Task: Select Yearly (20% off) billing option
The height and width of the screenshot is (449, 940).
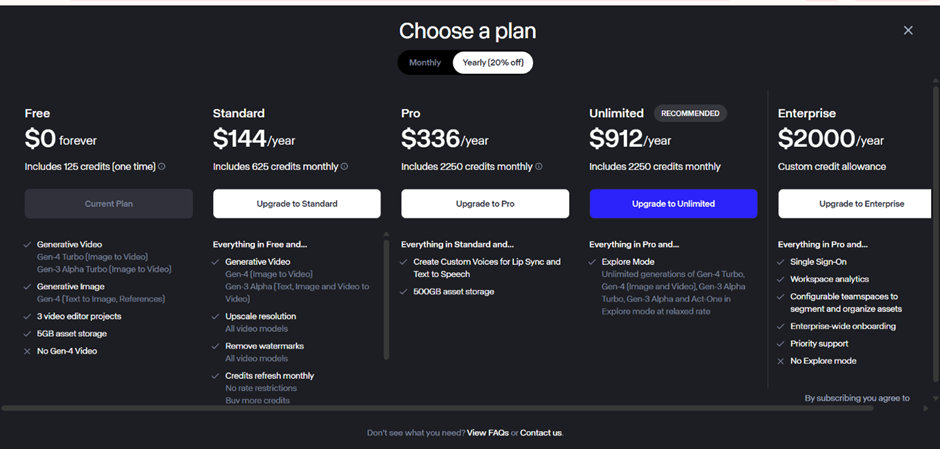Action: click(x=493, y=63)
